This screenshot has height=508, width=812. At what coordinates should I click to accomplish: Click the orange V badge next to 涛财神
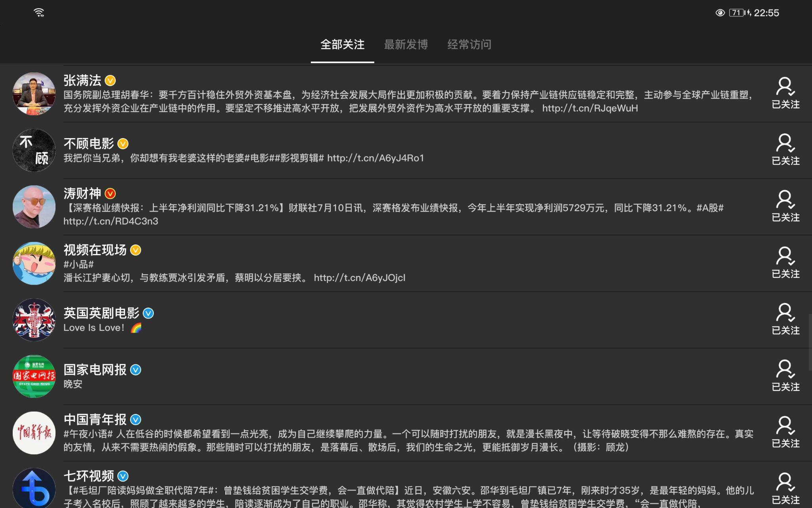point(110,194)
